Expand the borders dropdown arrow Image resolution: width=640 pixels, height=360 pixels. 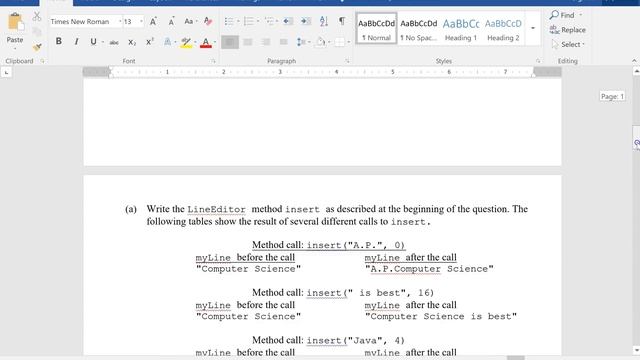[349, 42]
